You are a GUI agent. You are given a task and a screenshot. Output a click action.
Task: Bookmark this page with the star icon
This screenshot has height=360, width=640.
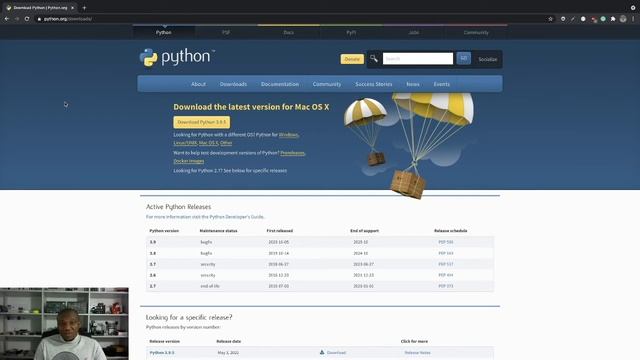(x=550, y=19)
